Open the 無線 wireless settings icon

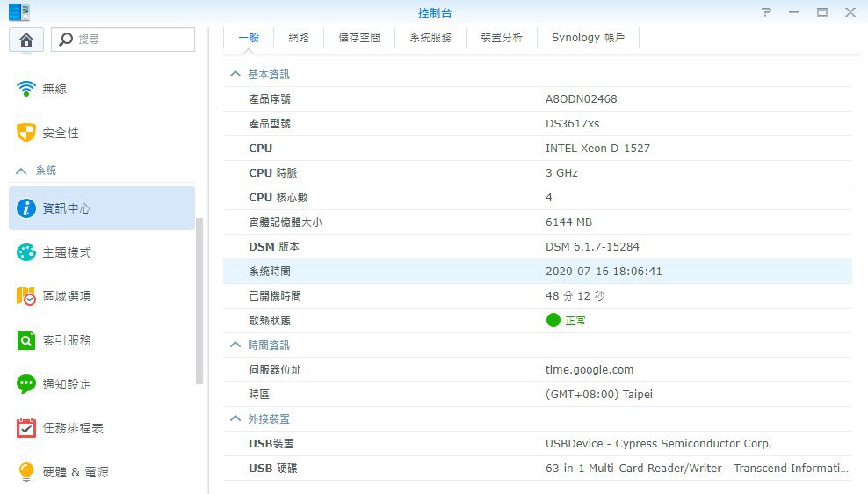click(x=26, y=89)
